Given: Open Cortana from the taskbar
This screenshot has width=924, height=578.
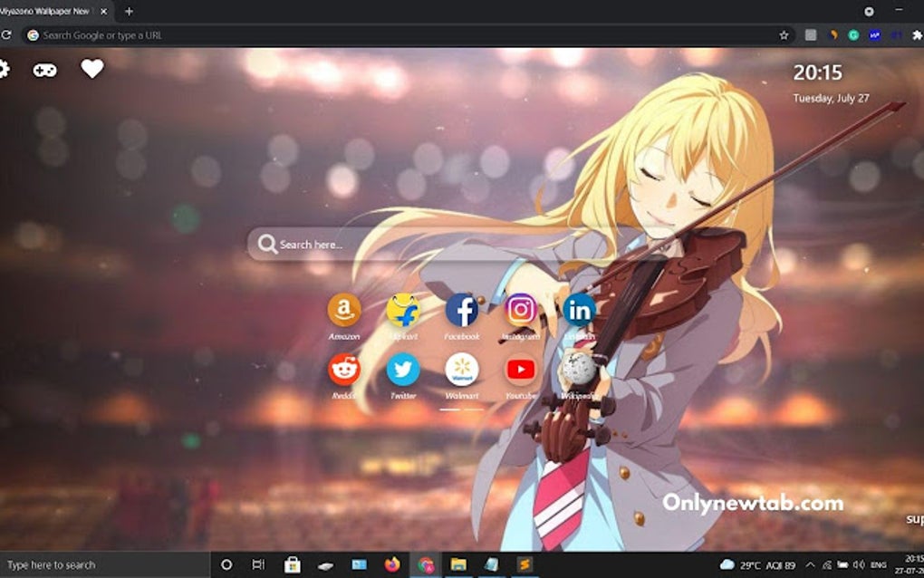Looking at the screenshot, I should coord(226,565).
